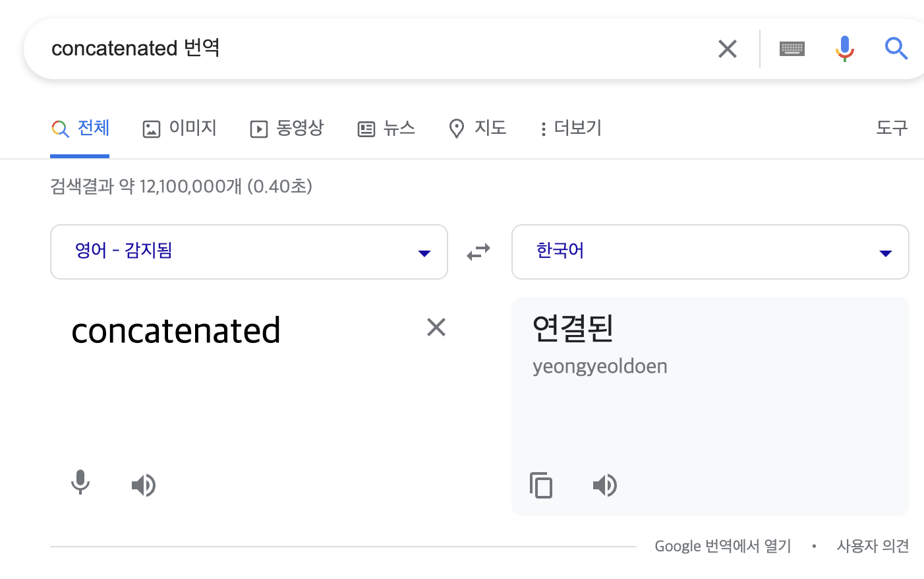
Task: Listen to the translated text 연결된
Action: point(605,485)
